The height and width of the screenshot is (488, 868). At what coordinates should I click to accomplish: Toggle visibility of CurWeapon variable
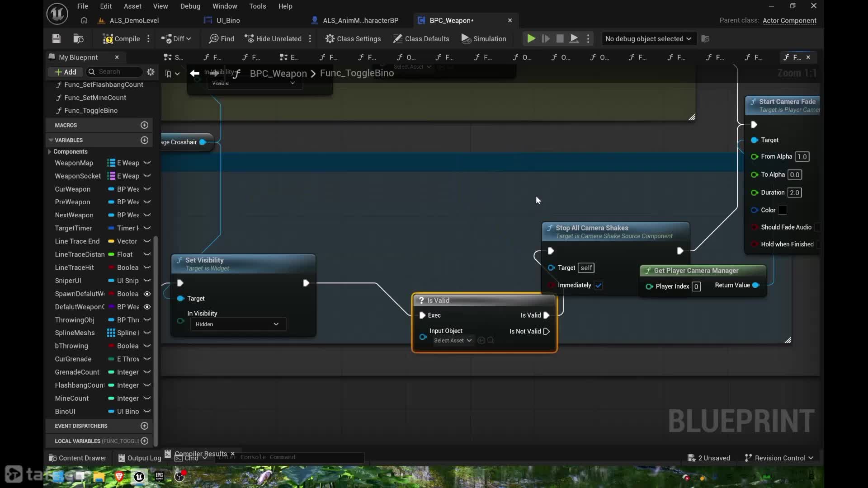(x=147, y=189)
